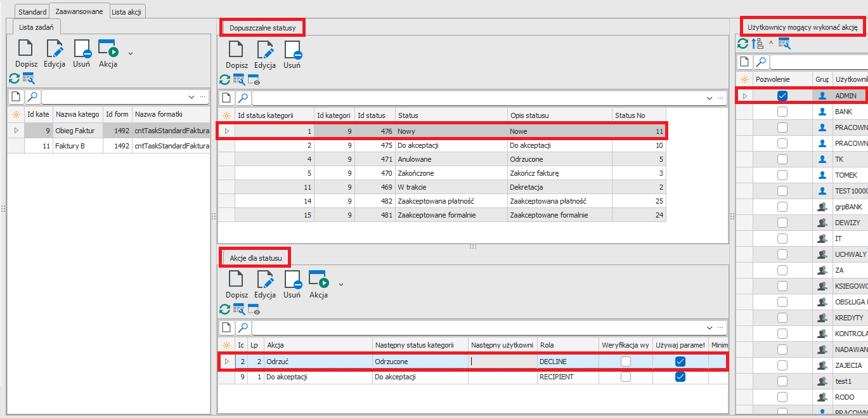
Task: Switch to the Standard tab
Action: 32,12
